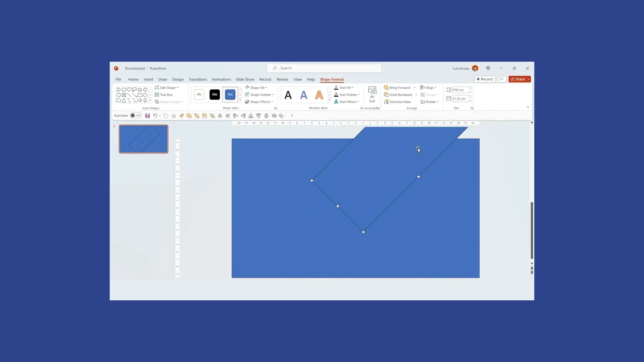644x362 pixels.
Task: Open the Align dropdown
Action: click(x=428, y=88)
